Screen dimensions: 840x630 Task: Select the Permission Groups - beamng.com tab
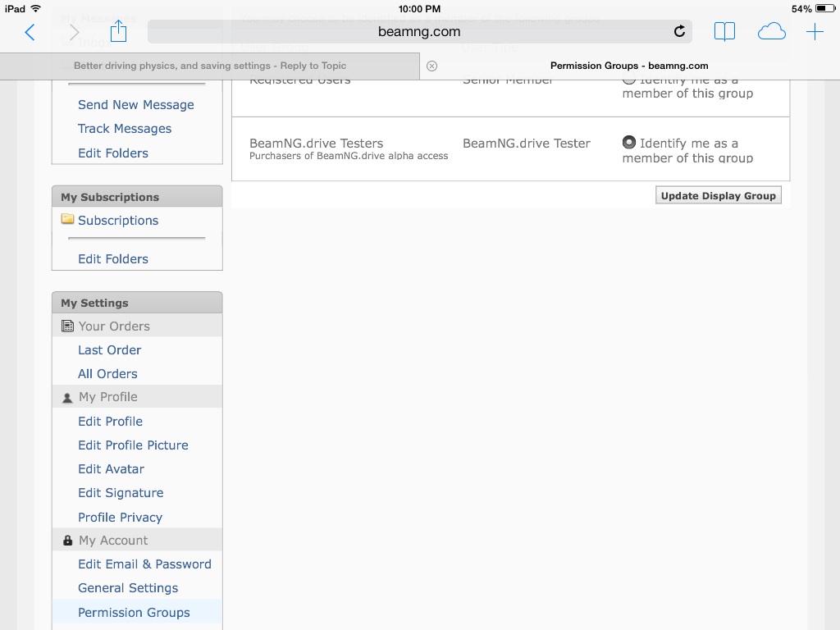point(629,66)
